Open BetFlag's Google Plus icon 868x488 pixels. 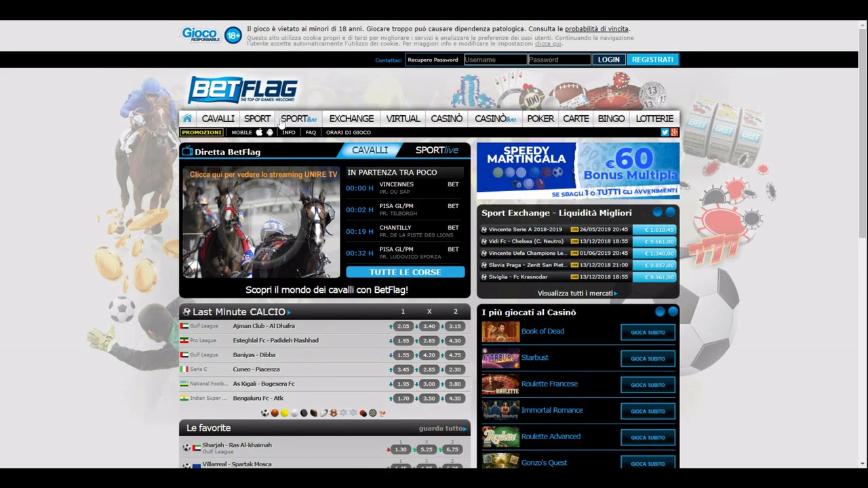(x=674, y=132)
